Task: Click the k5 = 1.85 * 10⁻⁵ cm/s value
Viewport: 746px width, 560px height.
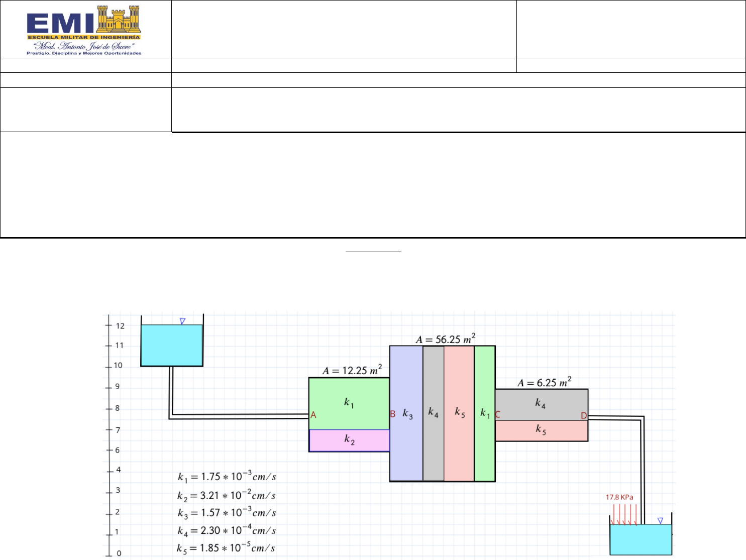Action: (x=226, y=548)
